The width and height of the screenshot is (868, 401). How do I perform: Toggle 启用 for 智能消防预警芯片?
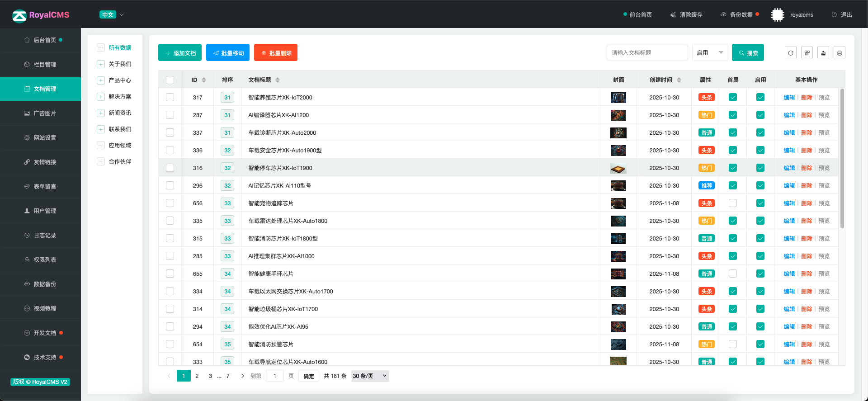click(x=760, y=344)
